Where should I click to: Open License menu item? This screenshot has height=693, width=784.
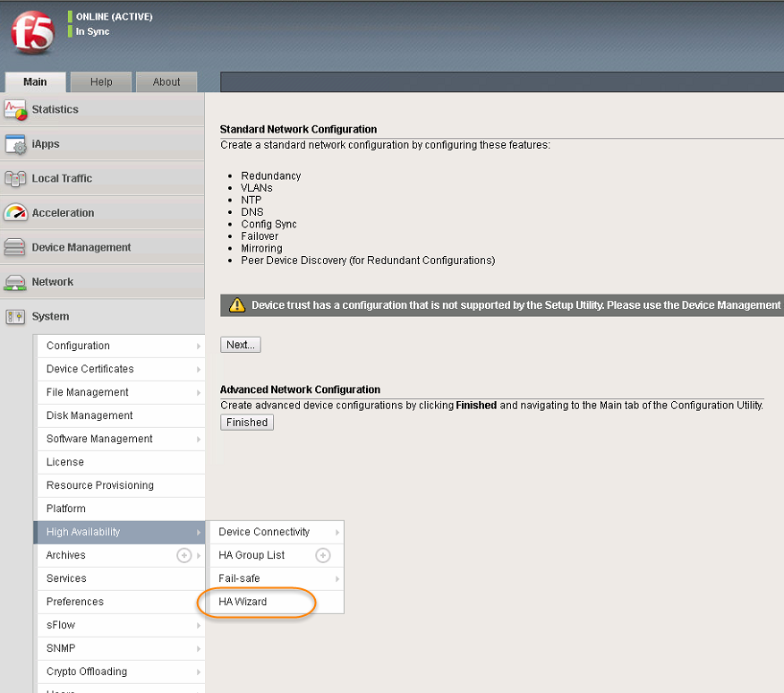121,462
